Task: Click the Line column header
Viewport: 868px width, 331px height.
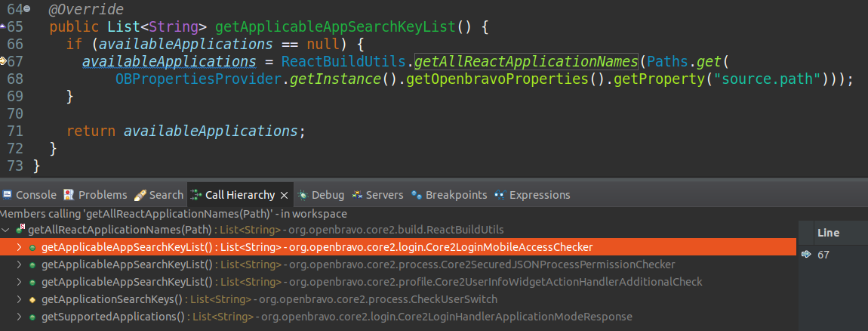Action: click(x=828, y=233)
